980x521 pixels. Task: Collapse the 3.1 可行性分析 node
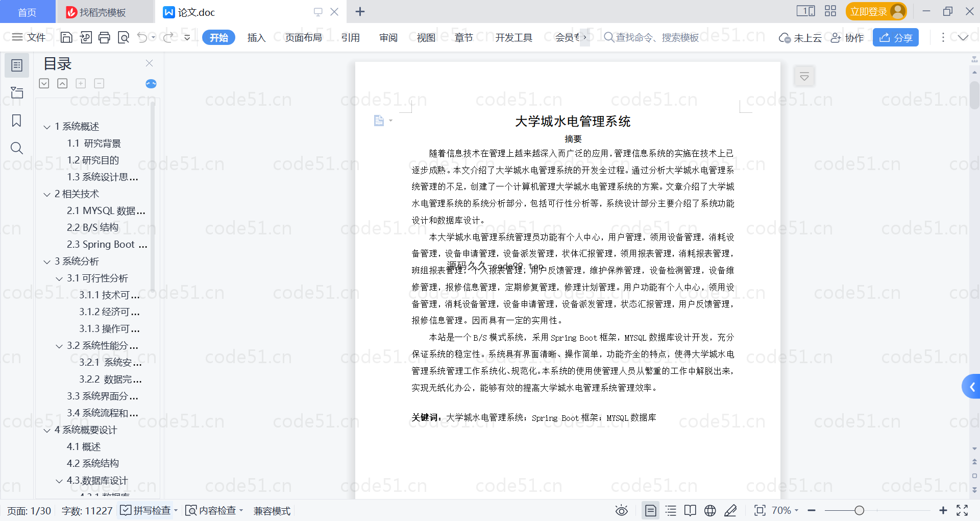click(x=59, y=278)
